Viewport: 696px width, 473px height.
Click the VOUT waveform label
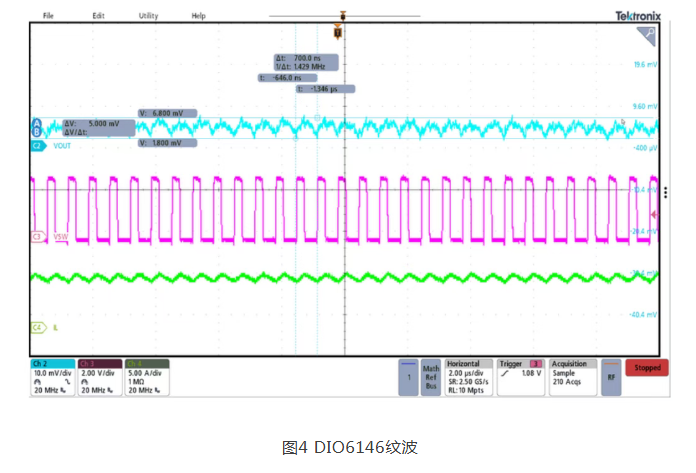tap(62, 146)
